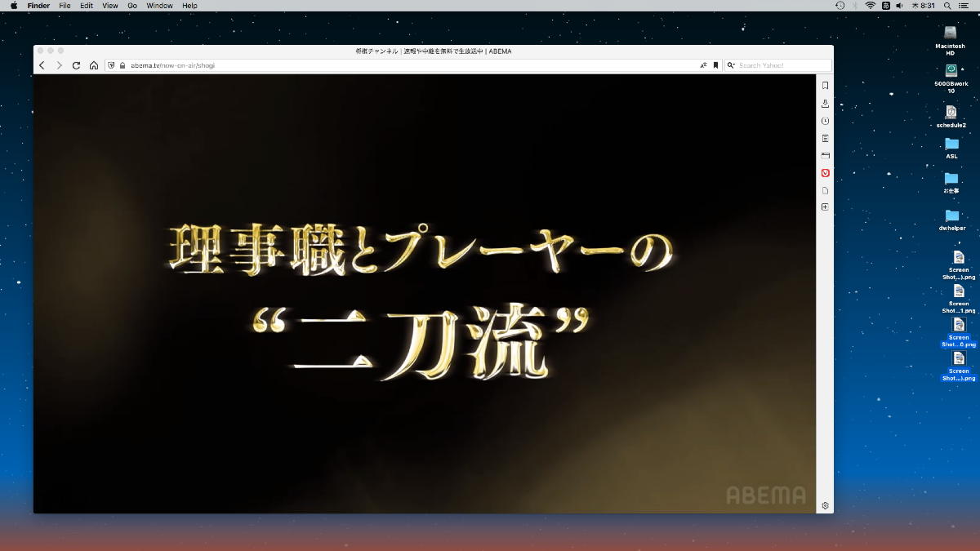Viewport: 980px width, 551px height.
Task: Open the blank page web panel
Action: [x=825, y=190]
